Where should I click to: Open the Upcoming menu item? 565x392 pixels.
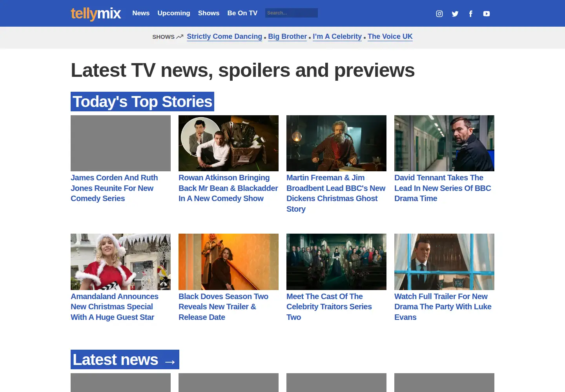click(174, 13)
